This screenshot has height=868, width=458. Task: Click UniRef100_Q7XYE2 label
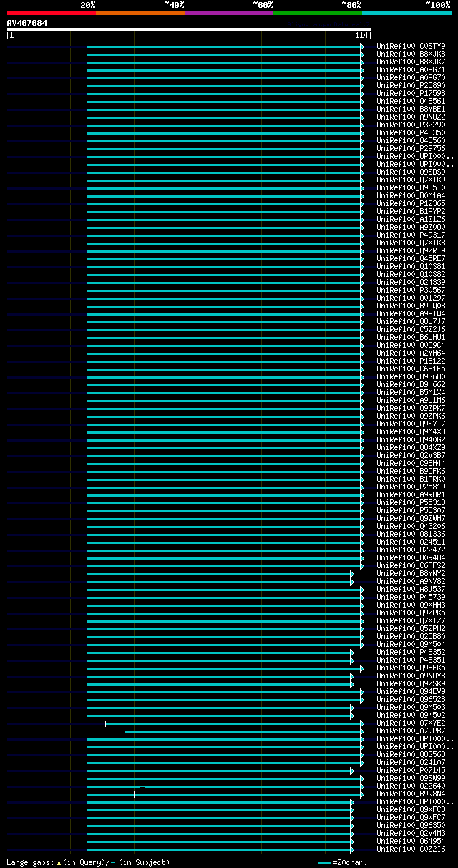point(411,723)
